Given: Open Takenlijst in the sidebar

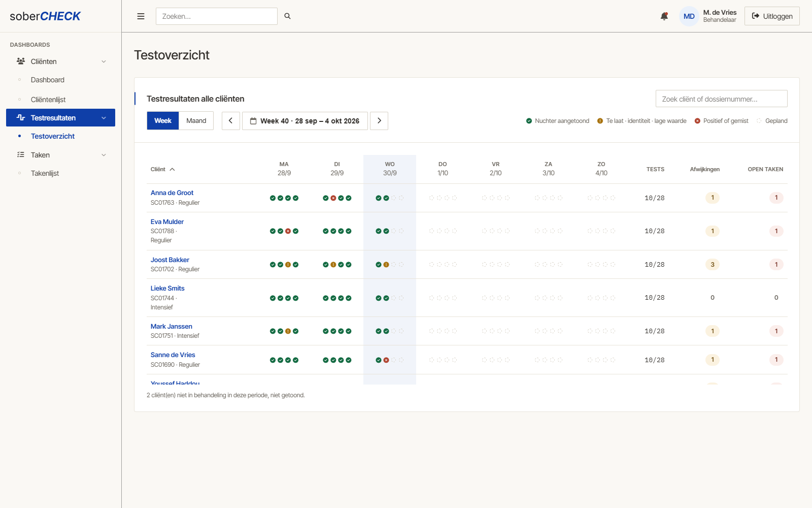Looking at the screenshot, I should tap(45, 173).
